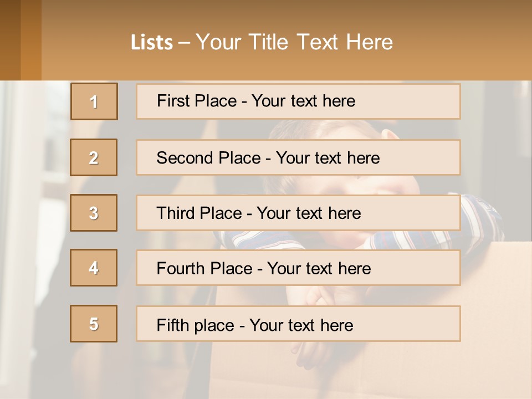Select the number 2 box
The height and width of the screenshot is (399, 532).
click(94, 157)
